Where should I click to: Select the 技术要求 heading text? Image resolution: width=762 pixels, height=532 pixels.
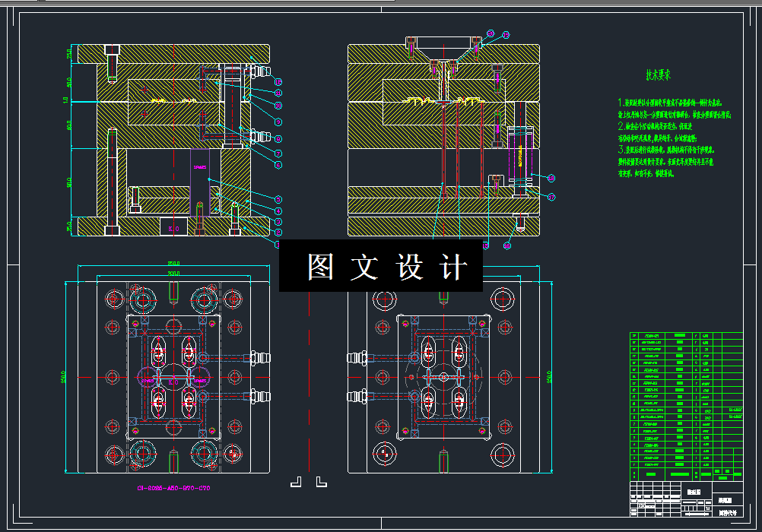(x=658, y=74)
